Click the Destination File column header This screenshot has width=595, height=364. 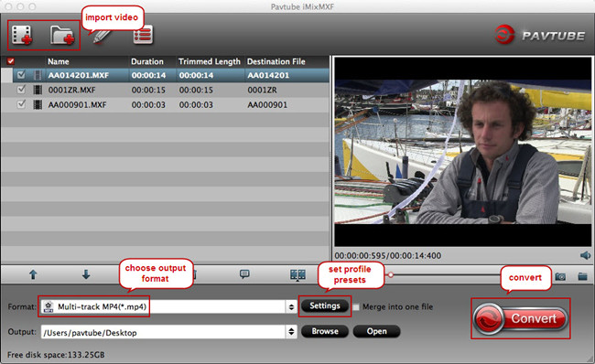pyautogui.click(x=276, y=61)
